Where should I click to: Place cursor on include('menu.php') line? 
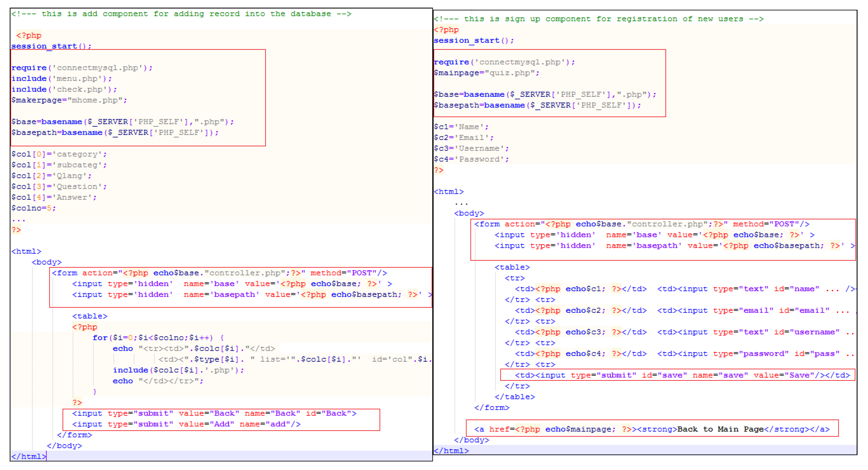(62, 78)
